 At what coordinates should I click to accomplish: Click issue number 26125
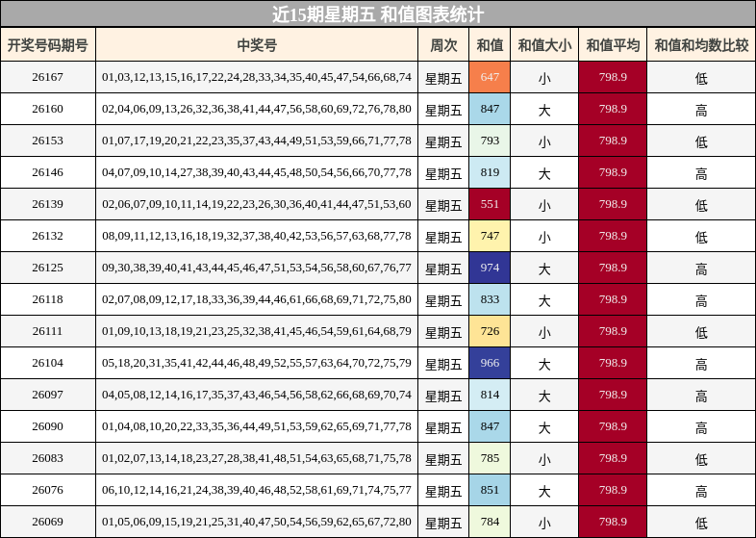(x=48, y=268)
